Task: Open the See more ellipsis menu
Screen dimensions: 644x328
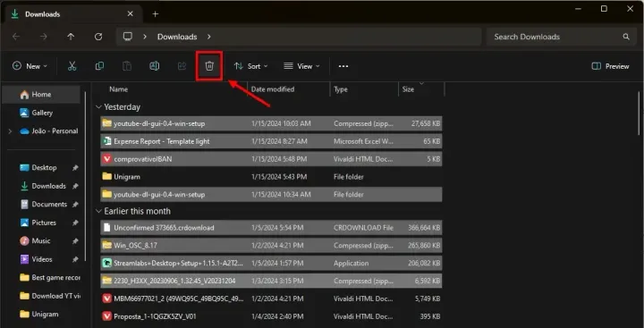Action: click(343, 66)
